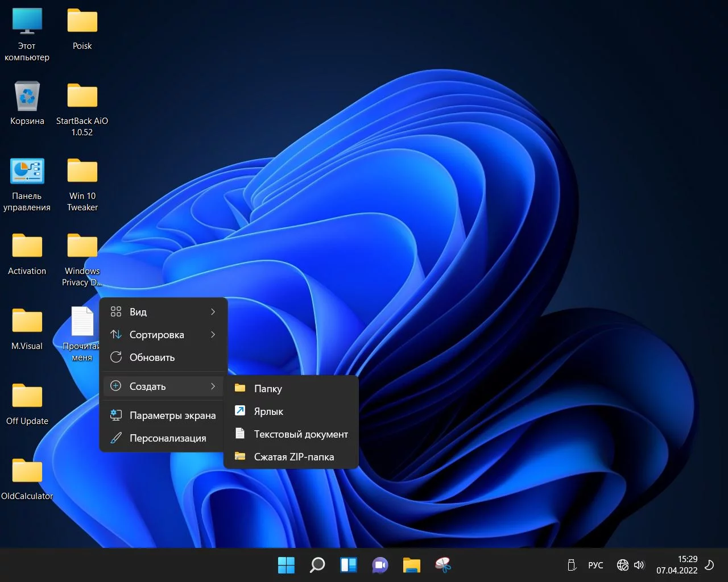Screen dimensions: 728x582
Task: Launch Snipping Tool from the taskbar
Action: [x=442, y=565]
